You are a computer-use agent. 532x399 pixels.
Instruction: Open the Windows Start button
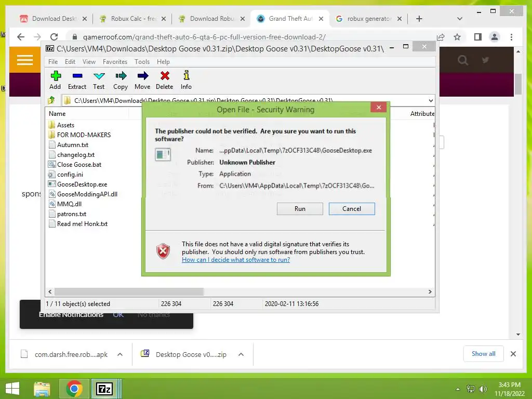click(x=12, y=389)
